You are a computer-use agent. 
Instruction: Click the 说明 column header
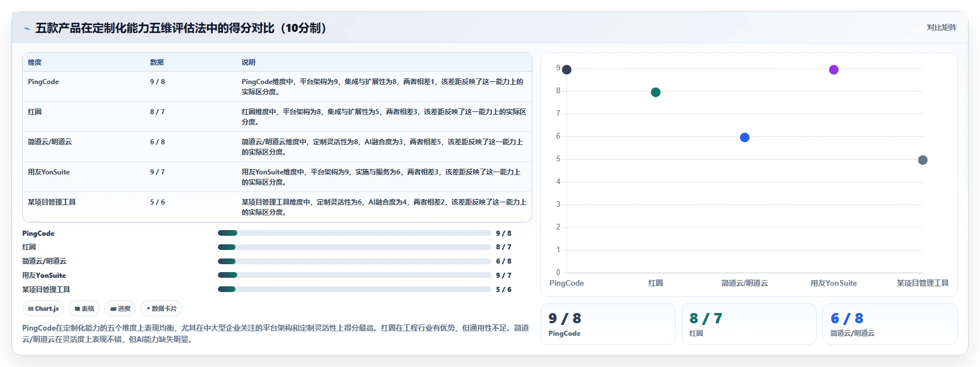pyautogui.click(x=249, y=62)
